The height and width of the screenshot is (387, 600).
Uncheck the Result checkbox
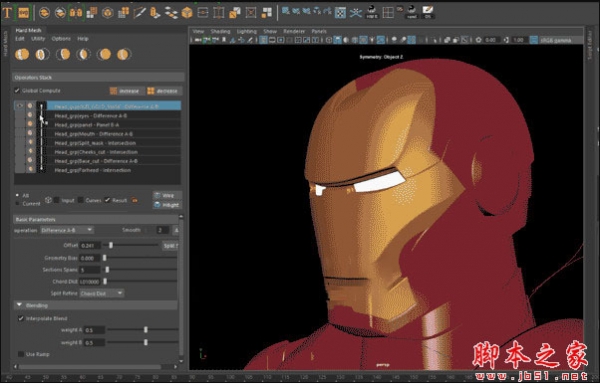click(108, 200)
